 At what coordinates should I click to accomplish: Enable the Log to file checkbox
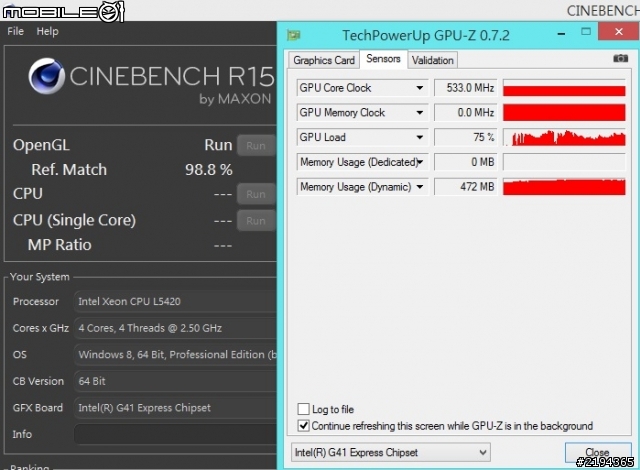click(303, 409)
